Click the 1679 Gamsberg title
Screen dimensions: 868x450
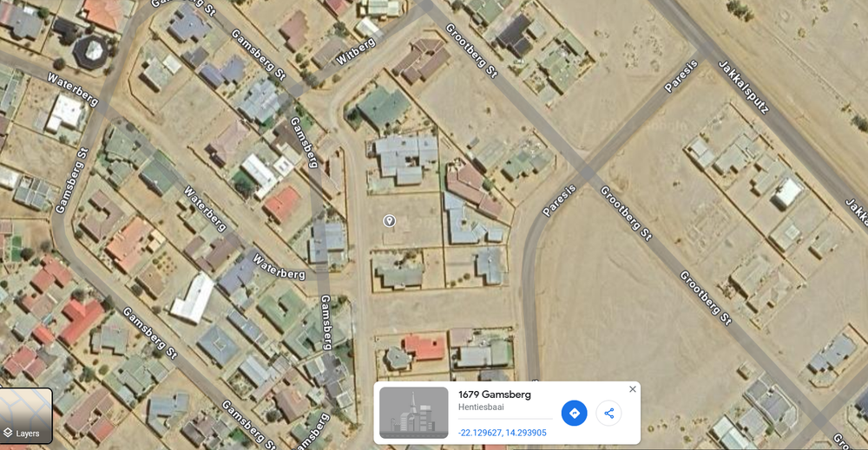click(495, 395)
